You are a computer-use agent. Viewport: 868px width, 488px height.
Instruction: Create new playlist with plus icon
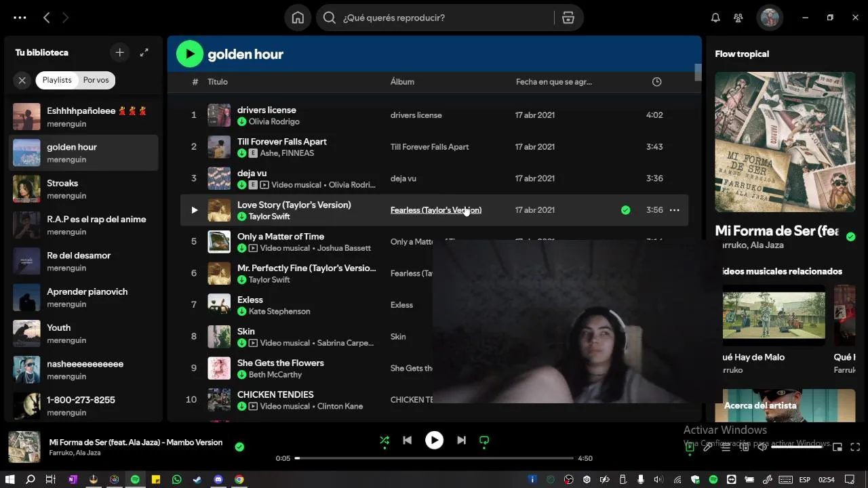[119, 52]
